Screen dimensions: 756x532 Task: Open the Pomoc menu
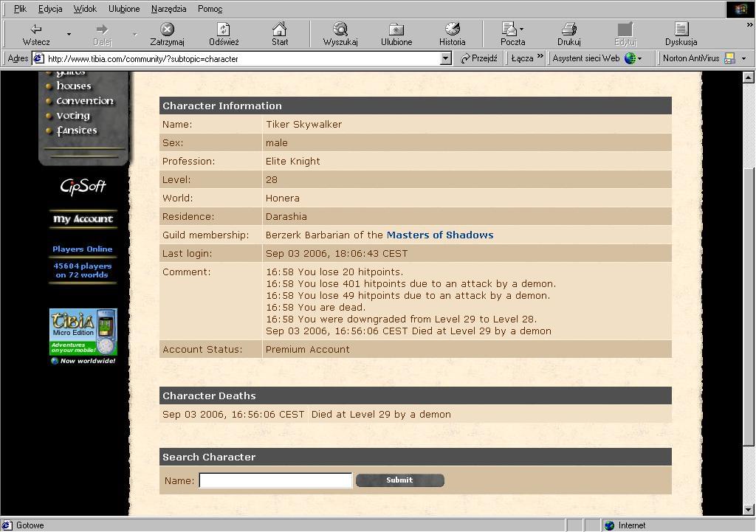coord(210,9)
